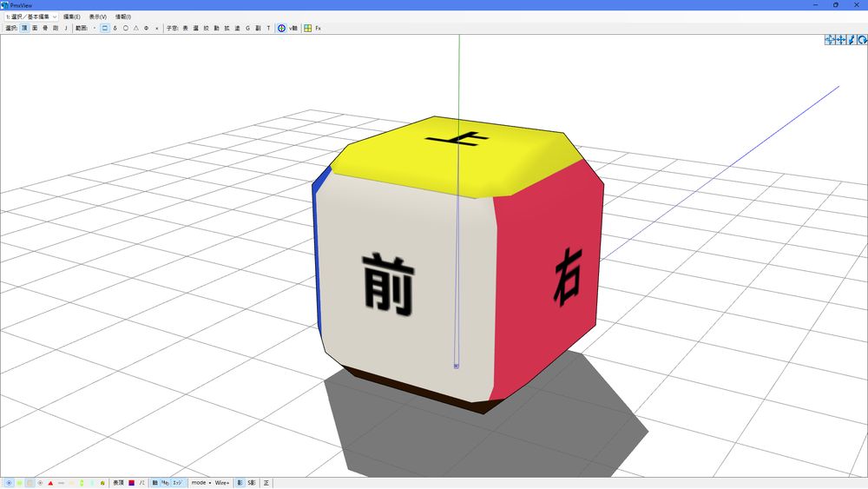Click the ノミ button in bottom bar
This screenshot has height=489, width=868.
142,483
